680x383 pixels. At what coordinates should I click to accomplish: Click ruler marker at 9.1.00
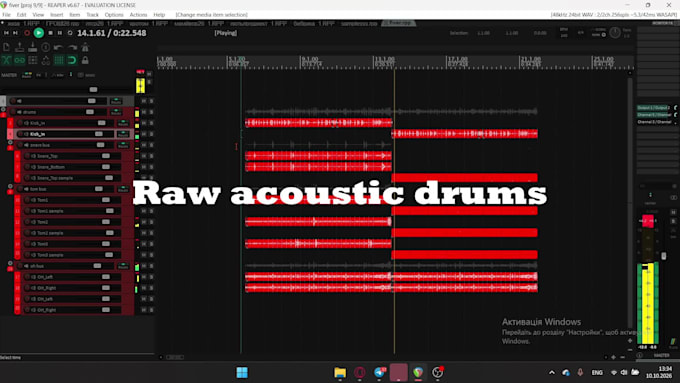(x=310, y=59)
